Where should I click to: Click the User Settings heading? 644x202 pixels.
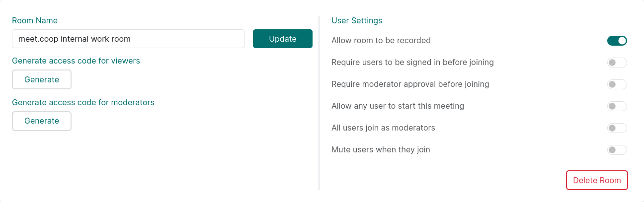[357, 21]
